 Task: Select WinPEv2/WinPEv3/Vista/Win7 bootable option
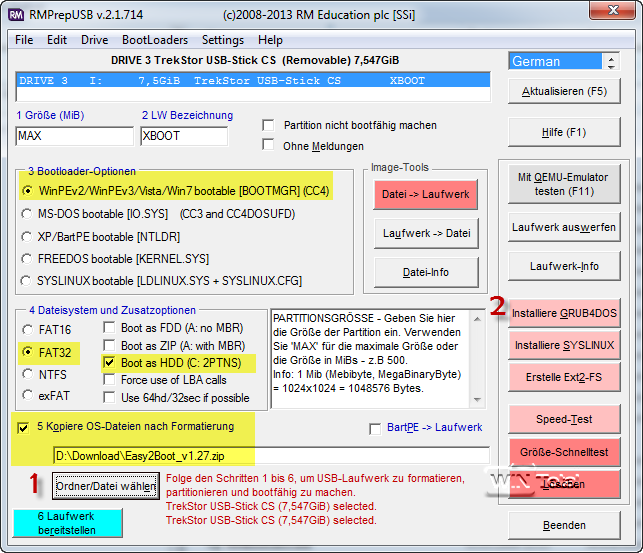point(27,191)
